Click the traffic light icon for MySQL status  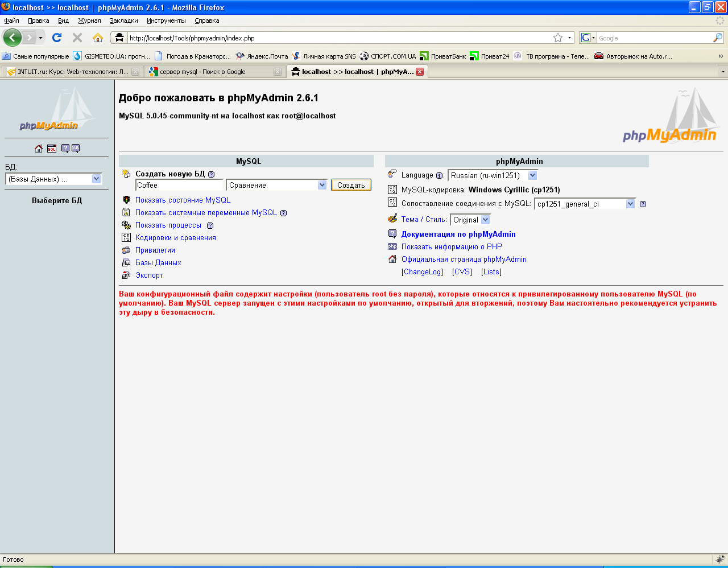[x=126, y=200]
